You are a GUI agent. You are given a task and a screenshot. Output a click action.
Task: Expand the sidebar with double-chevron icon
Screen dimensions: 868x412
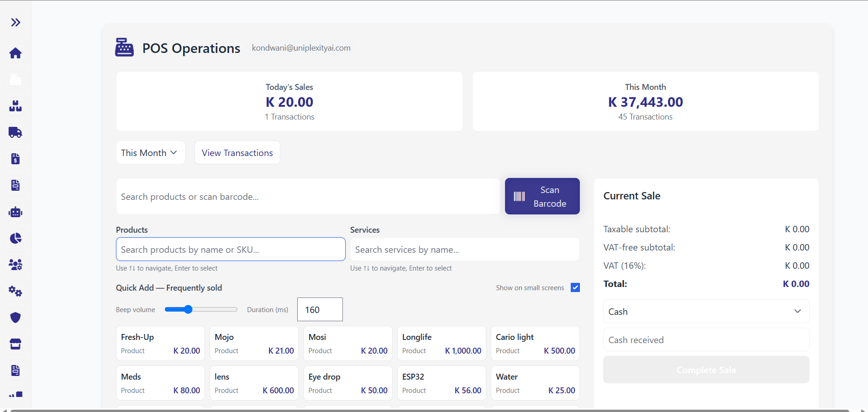pos(16,22)
